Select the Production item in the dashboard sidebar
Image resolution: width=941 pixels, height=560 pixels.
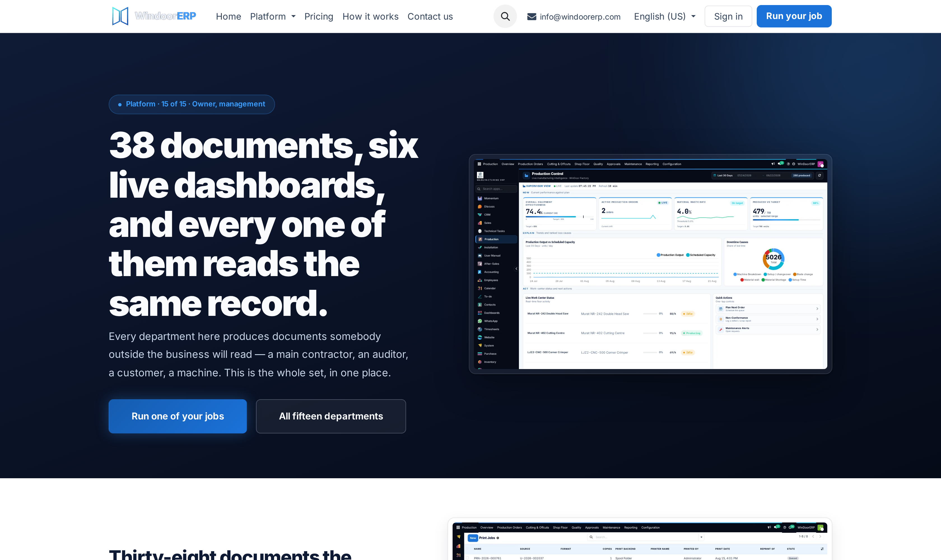click(x=496, y=239)
